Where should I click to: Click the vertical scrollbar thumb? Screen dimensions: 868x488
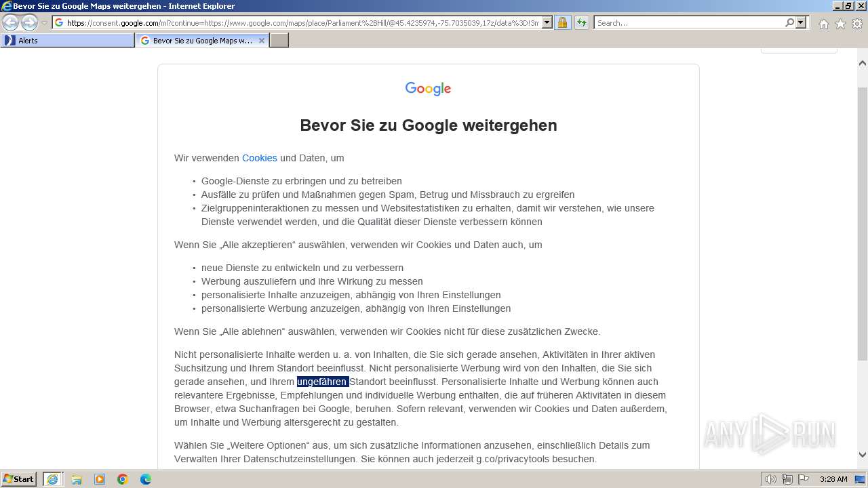pos(863,224)
